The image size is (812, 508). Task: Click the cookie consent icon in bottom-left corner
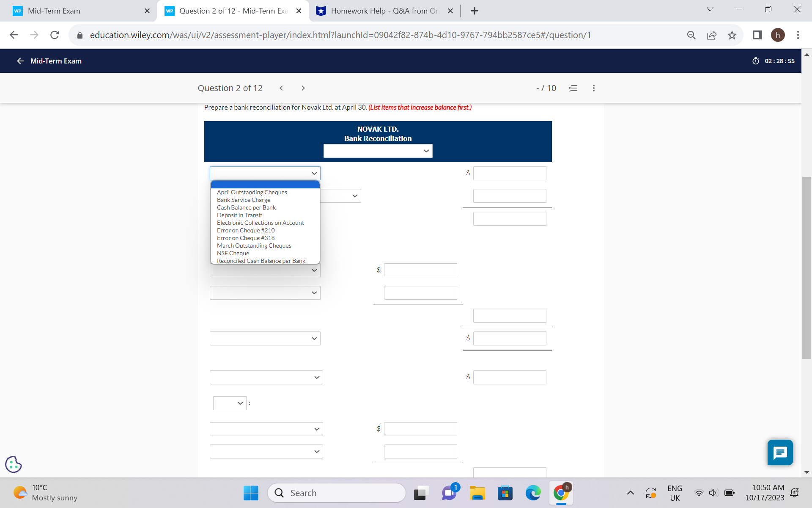click(13, 464)
